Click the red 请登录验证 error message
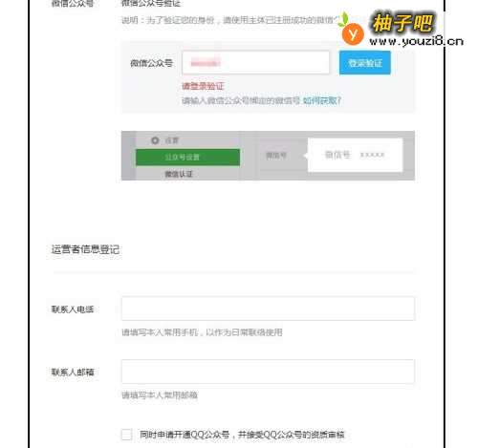This screenshot has width=478, height=448. 203,86
